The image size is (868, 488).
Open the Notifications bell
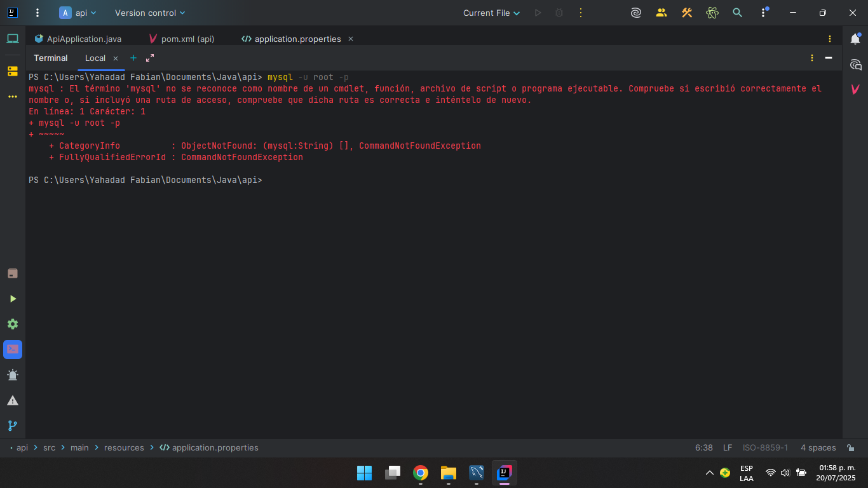855,39
